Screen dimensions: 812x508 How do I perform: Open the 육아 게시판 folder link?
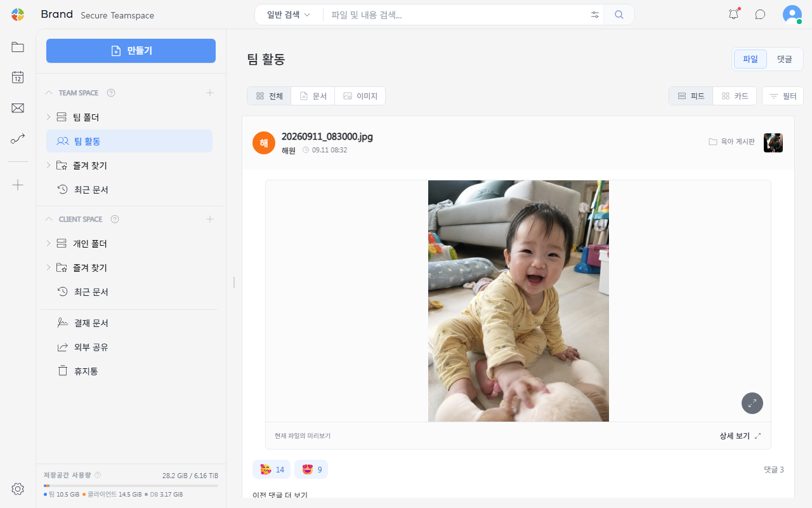tap(731, 142)
